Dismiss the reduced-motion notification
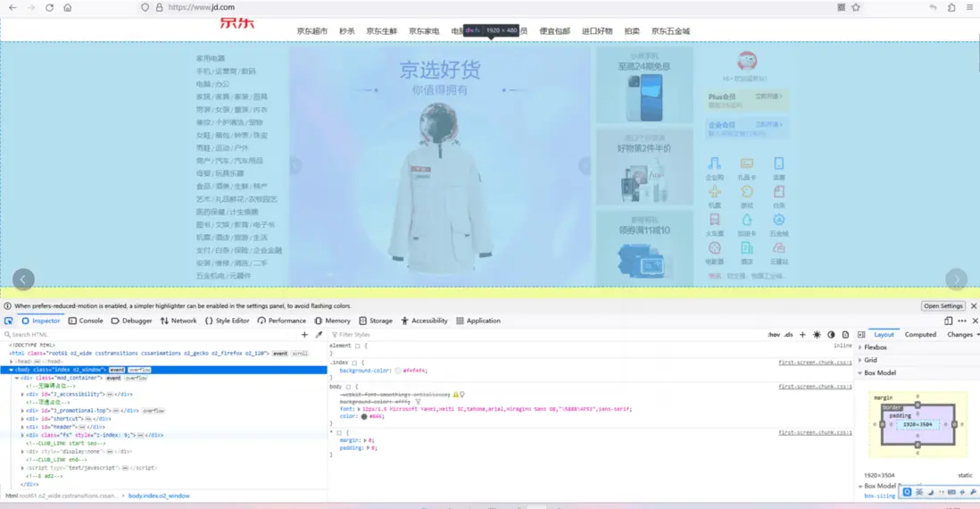 pos(973,305)
